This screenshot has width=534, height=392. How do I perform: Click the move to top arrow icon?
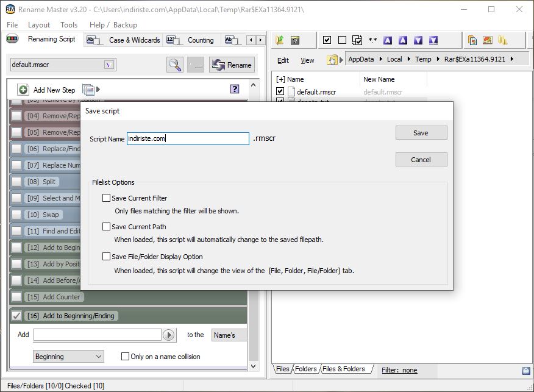coord(388,40)
